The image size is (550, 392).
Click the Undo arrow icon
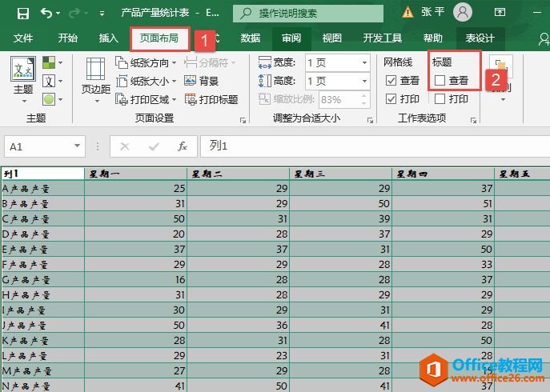[x=46, y=13]
